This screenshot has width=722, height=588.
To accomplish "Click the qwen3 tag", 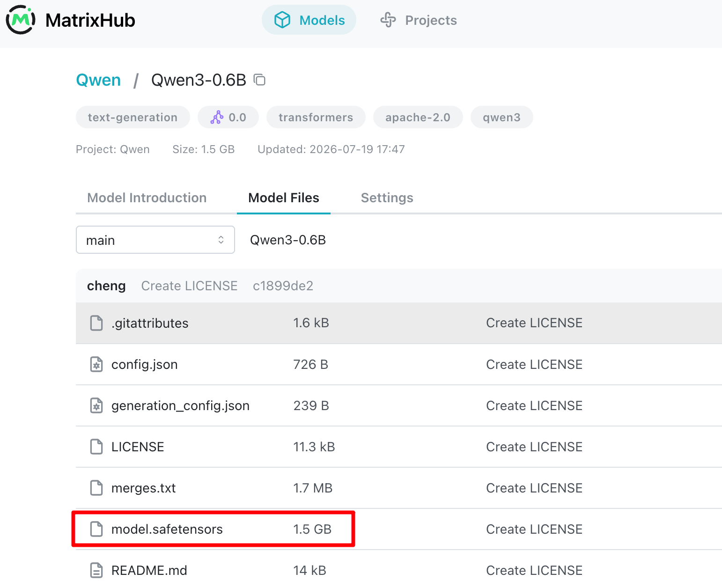I will point(502,117).
